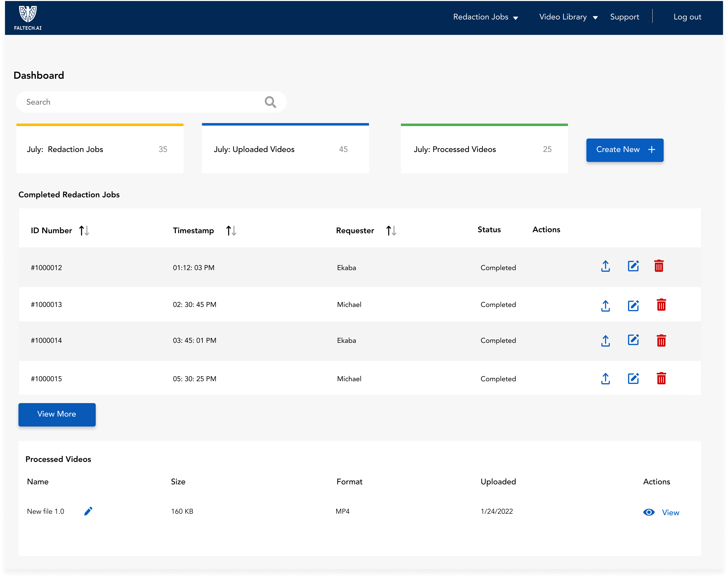Click the search magnifier icon
728x578 pixels.
coord(270,102)
